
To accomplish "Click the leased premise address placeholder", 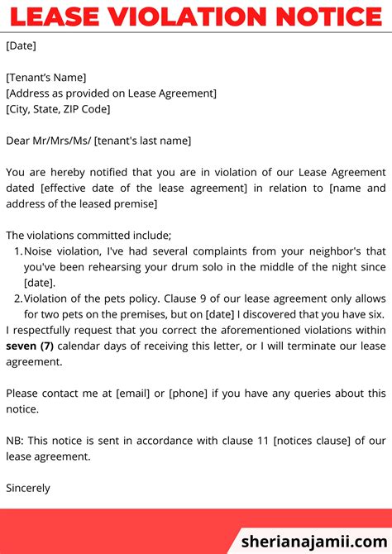I will point(196,196).
